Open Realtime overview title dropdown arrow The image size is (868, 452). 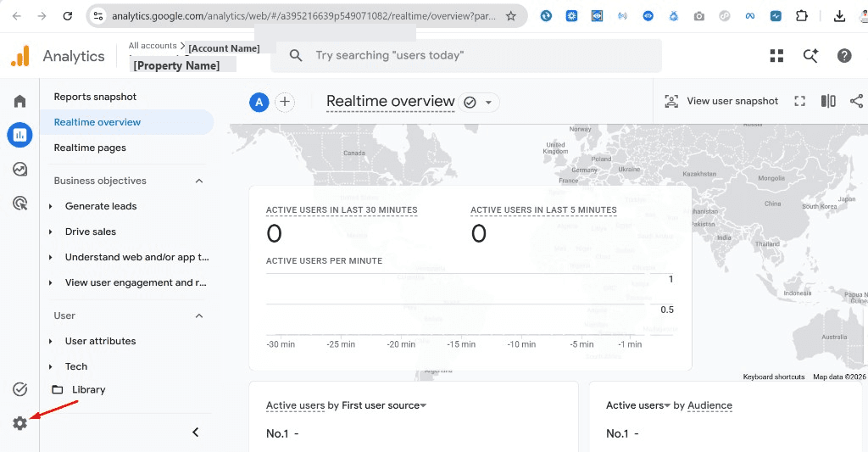click(488, 103)
